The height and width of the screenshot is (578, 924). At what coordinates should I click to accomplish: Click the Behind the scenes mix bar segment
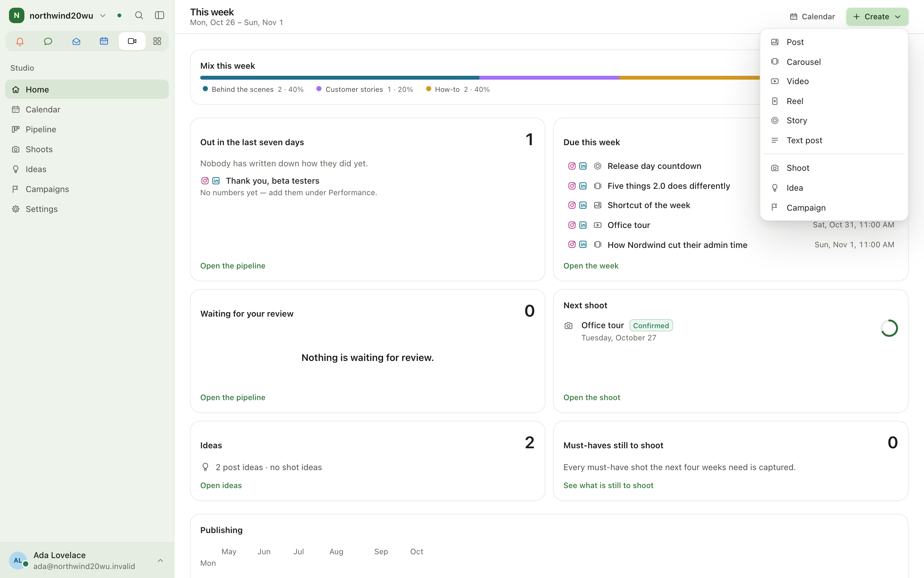[x=339, y=78]
